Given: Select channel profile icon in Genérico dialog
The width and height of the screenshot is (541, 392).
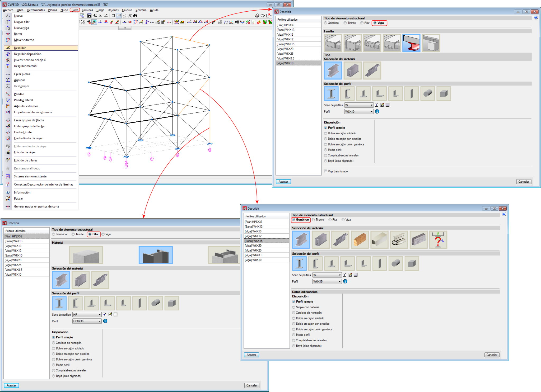Looking at the screenshot, I should (315, 263).
